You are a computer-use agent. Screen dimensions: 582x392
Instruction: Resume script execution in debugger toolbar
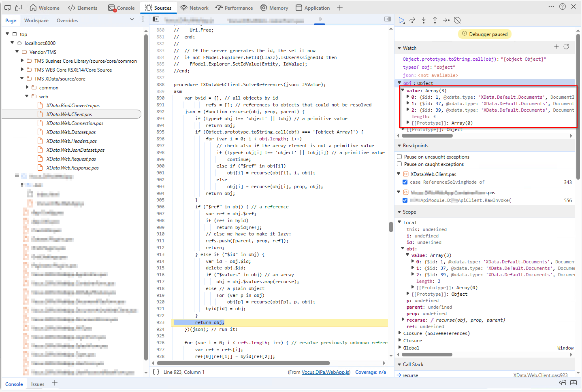pos(401,20)
